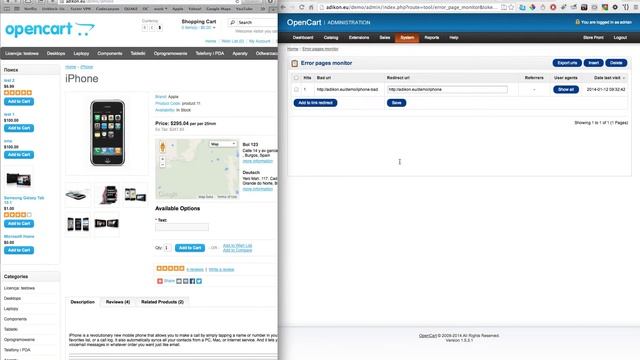The width and height of the screenshot is (640, 360).
Task: Click Show all user agents button
Action: click(x=566, y=89)
